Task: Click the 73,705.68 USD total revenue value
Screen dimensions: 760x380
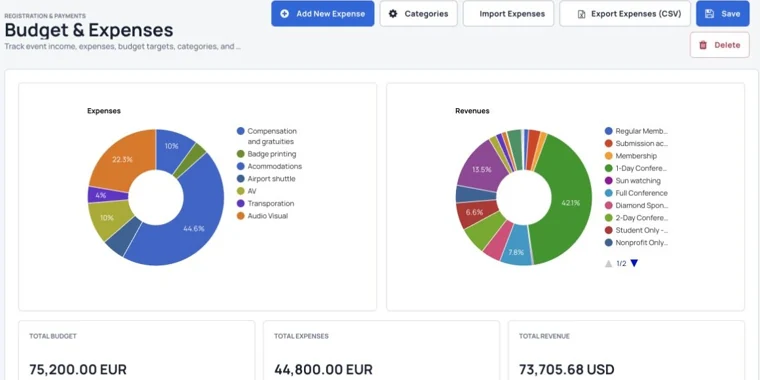Action: 567,369
